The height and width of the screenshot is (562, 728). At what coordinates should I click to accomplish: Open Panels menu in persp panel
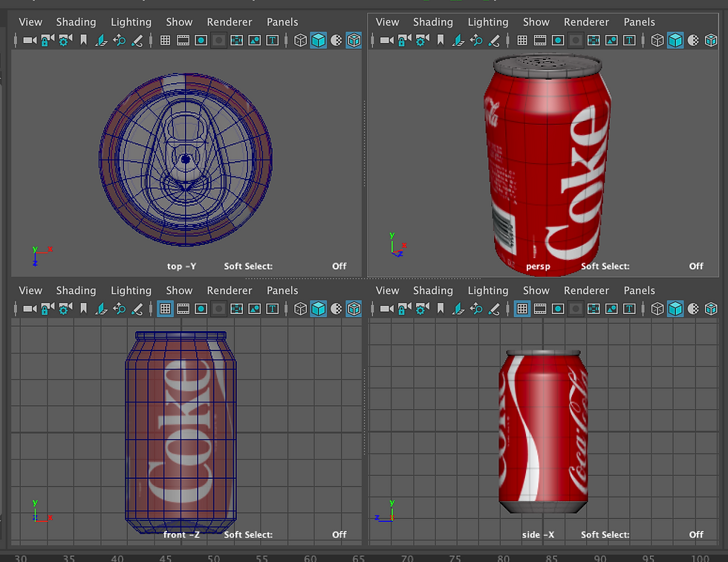[640, 22]
